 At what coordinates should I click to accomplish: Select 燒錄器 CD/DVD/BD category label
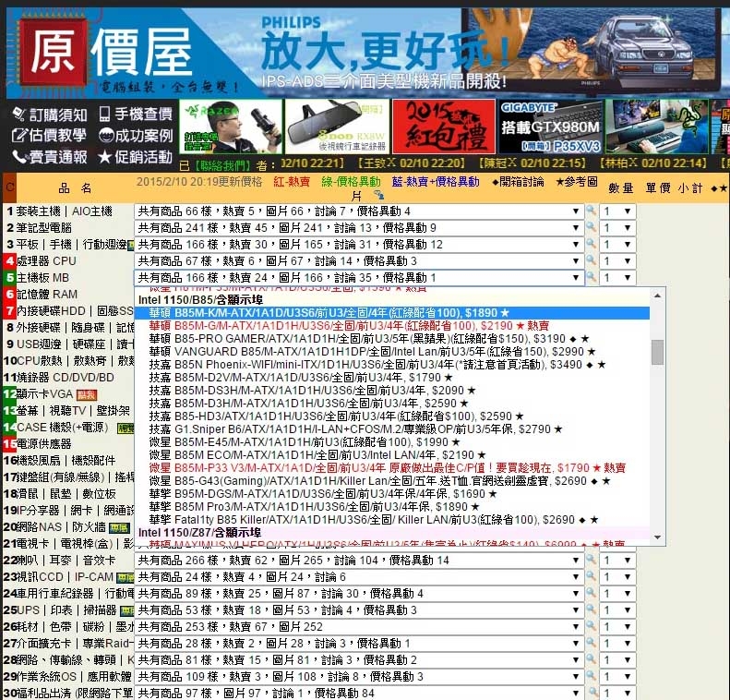[66, 378]
